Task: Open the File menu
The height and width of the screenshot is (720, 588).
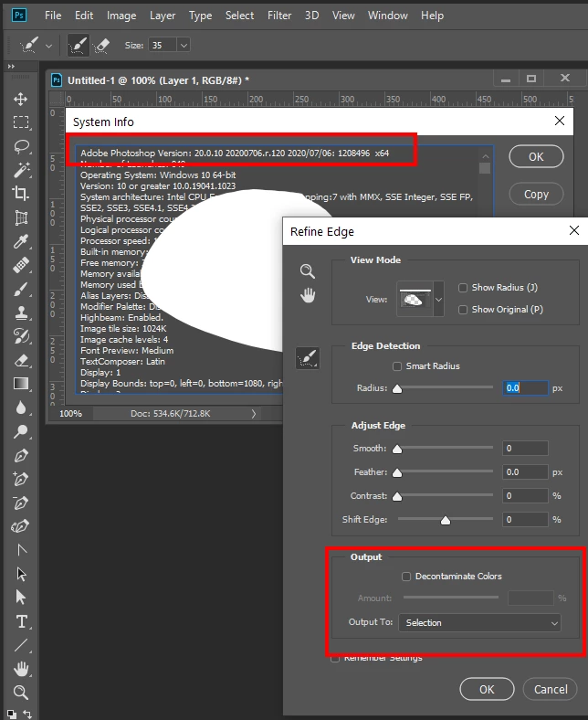Action: pos(53,16)
